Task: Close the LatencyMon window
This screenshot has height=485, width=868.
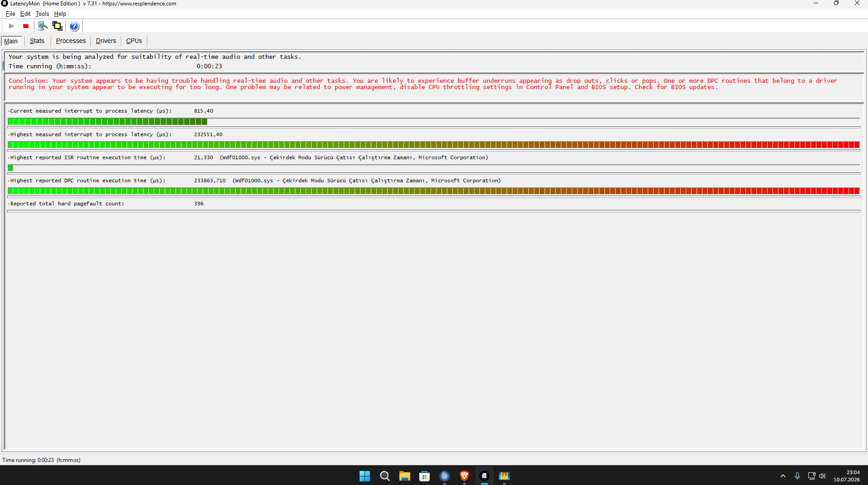Action: [857, 4]
